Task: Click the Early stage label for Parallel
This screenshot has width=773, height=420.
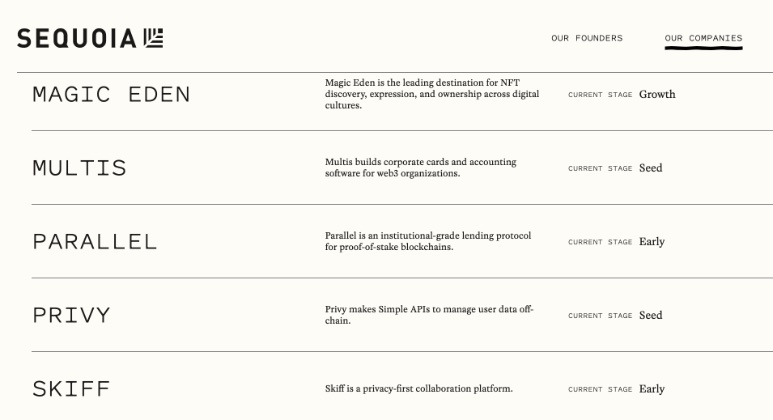Action: [652, 241]
